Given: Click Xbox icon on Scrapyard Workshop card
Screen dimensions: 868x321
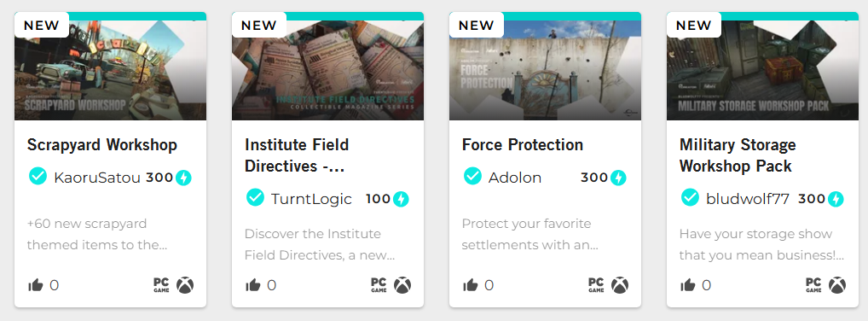Looking at the screenshot, I should [185, 285].
